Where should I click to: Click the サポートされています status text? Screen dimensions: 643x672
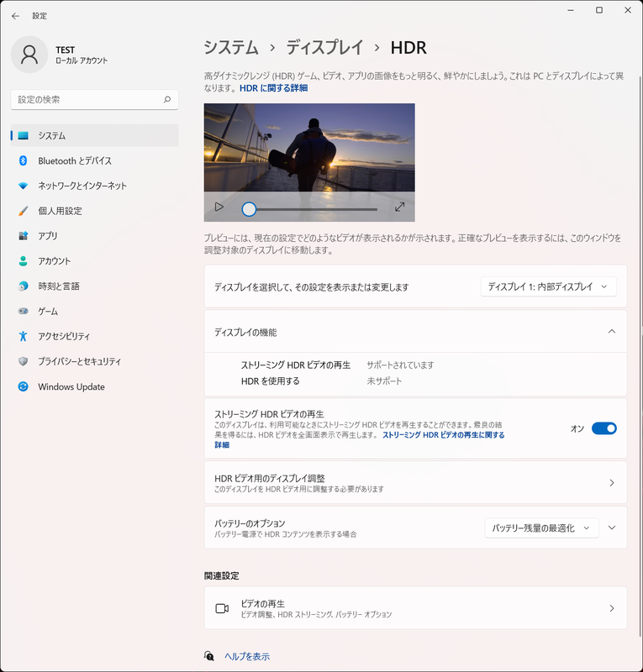click(400, 365)
